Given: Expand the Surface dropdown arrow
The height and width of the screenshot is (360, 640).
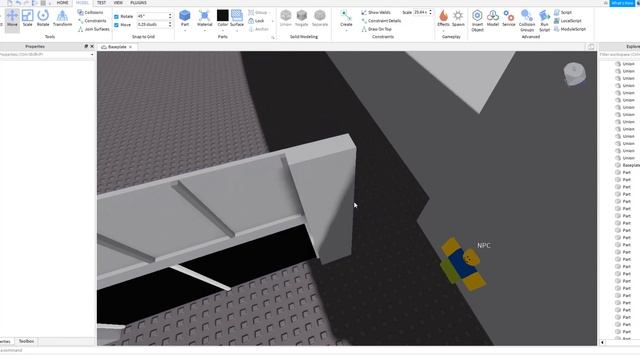Looking at the screenshot, I should click(x=237, y=30).
